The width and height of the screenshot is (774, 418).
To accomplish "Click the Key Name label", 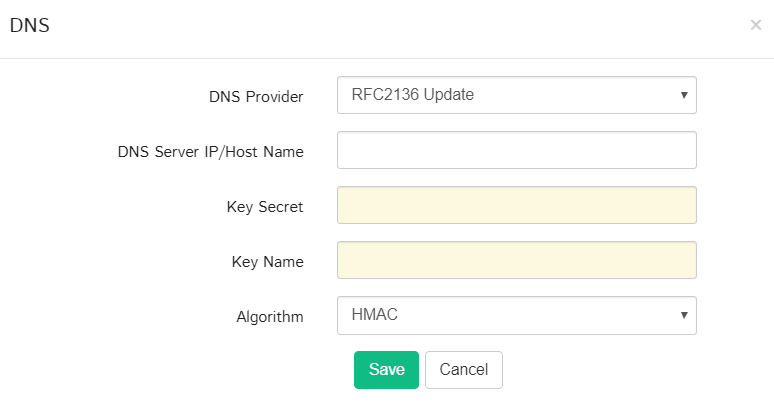I will pos(268,262).
